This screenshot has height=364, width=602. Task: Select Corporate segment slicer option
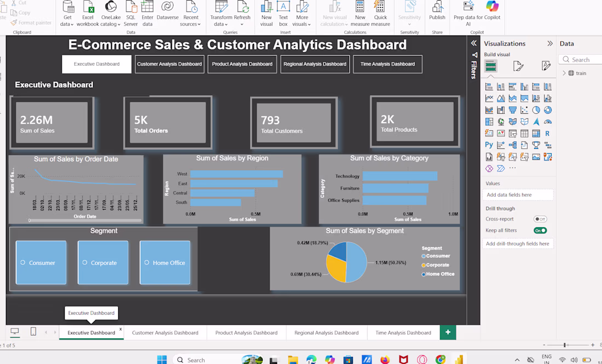(x=103, y=263)
